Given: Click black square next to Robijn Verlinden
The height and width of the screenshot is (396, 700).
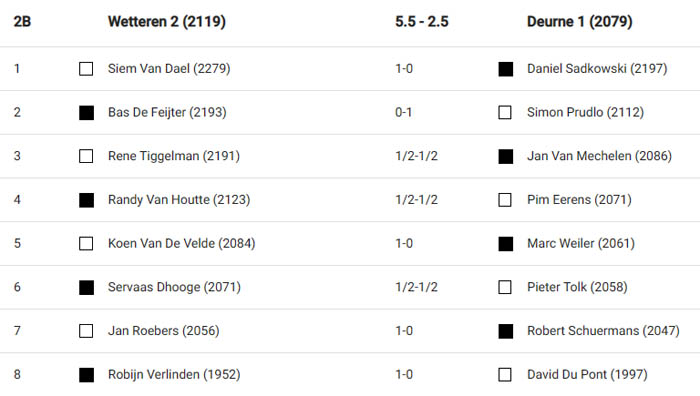Looking at the screenshot, I should click(x=86, y=375).
